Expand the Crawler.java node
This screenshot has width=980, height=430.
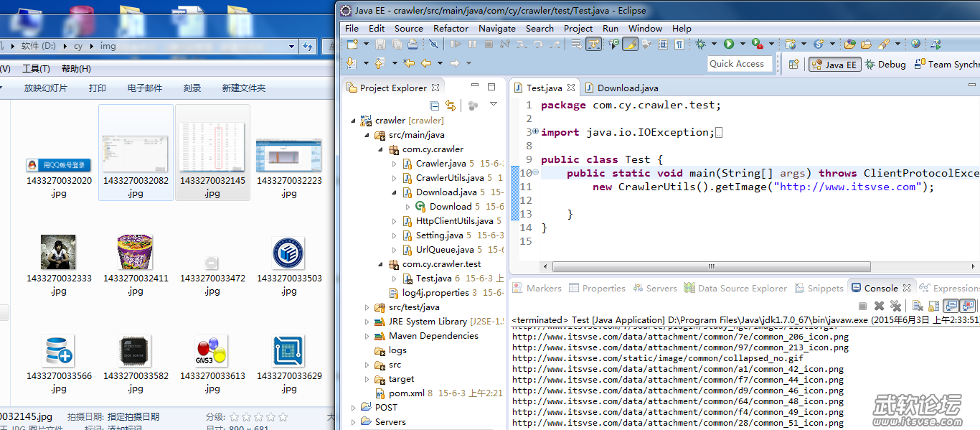point(395,164)
